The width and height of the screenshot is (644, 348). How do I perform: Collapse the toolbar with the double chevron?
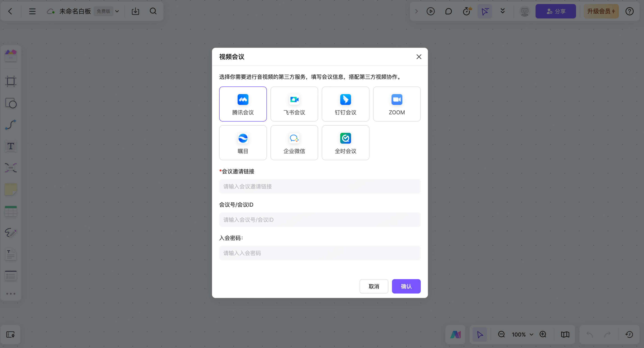click(x=502, y=11)
